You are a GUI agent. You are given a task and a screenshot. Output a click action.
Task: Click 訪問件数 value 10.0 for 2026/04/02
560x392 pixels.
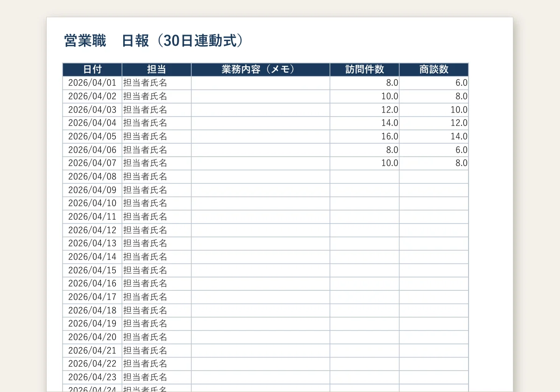[x=365, y=97]
